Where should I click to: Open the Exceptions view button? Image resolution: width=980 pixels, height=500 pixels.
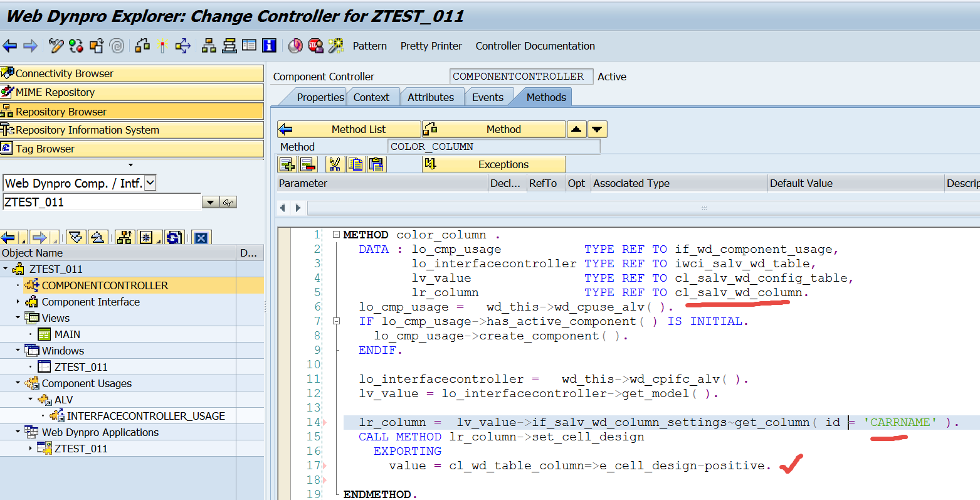coord(495,165)
